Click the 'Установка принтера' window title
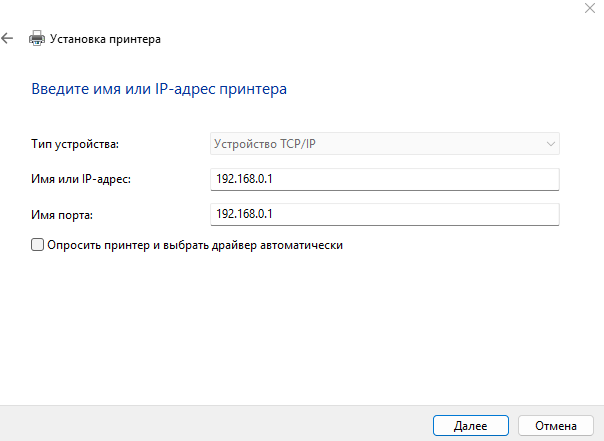 tap(105, 39)
